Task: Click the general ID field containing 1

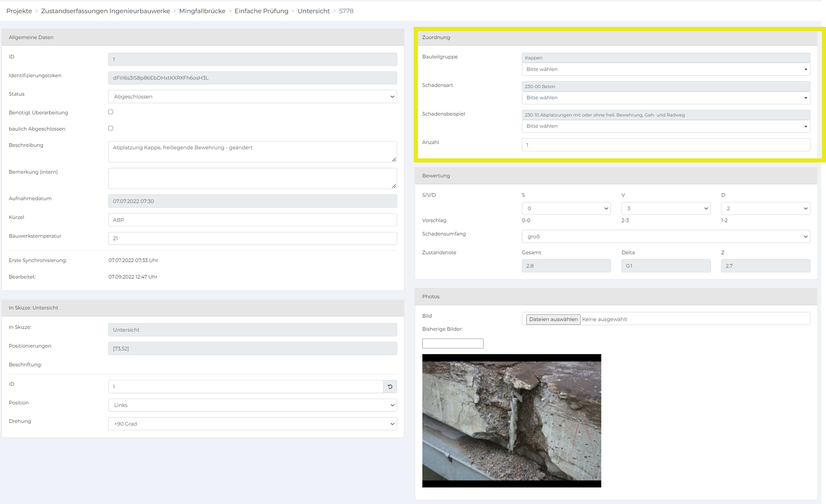Action: pyautogui.click(x=252, y=59)
